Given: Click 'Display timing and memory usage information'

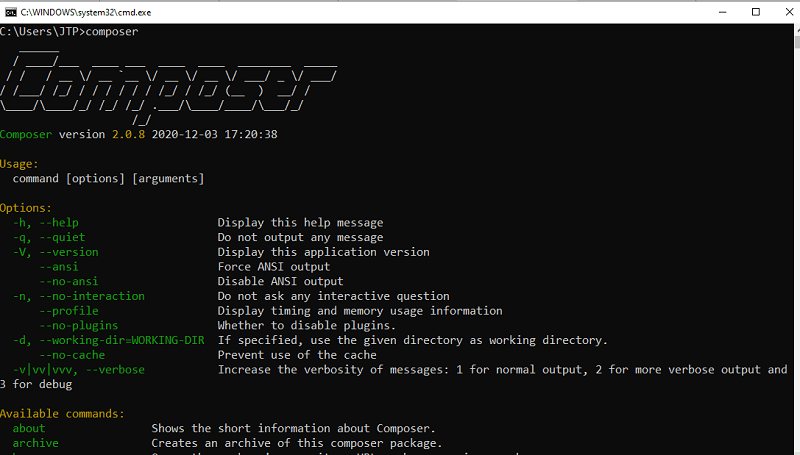Looking at the screenshot, I should coord(360,311).
